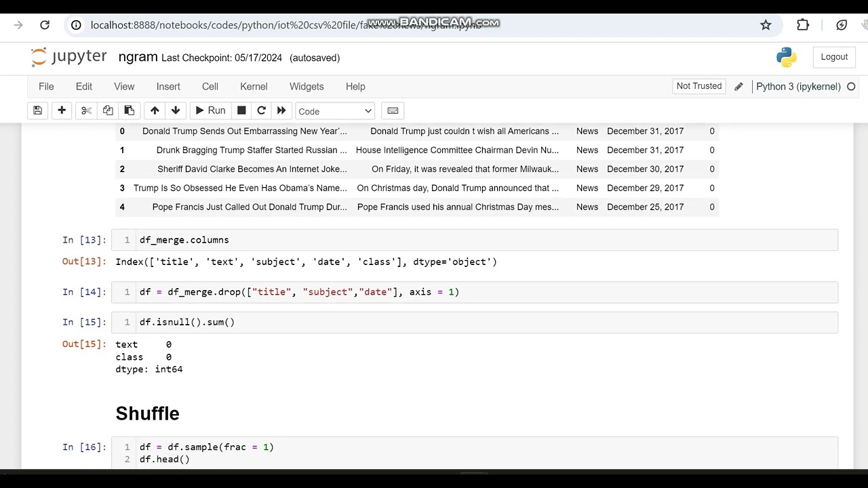This screenshot has height=488, width=868.
Task: Click text 'House Intelligence Committee Chairman Devin Nu...'
Action: [x=457, y=150]
